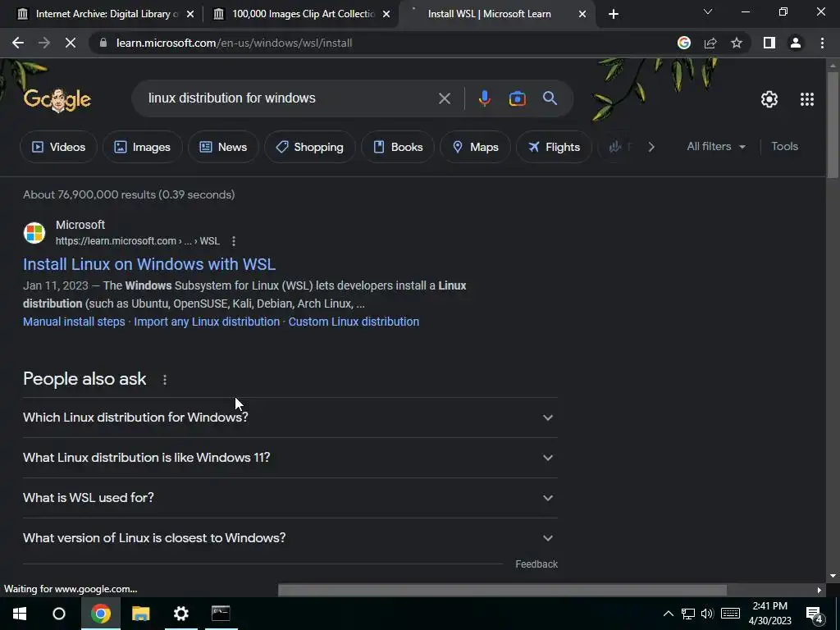Open Settings gear on taskbar

pyautogui.click(x=181, y=614)
